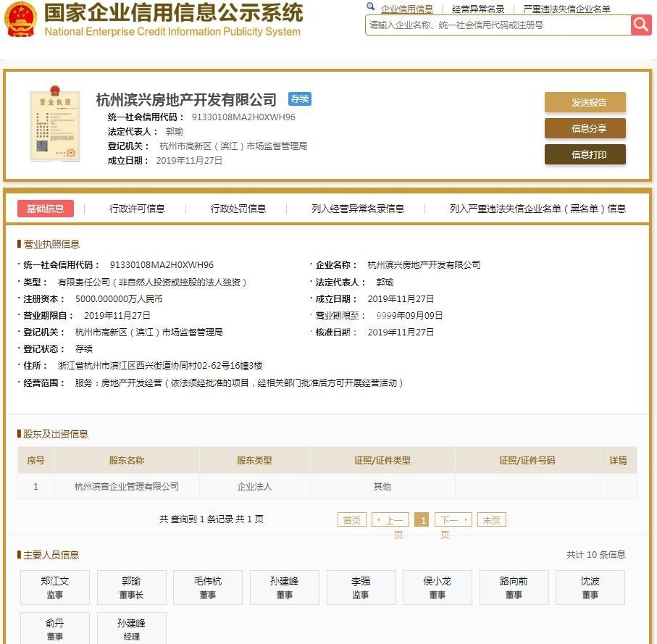Screen dimensions: 657x644
Task: Open 列入严重违法失信企业名单（黑名单）信息 tab
Action: [x=537, y=208]
